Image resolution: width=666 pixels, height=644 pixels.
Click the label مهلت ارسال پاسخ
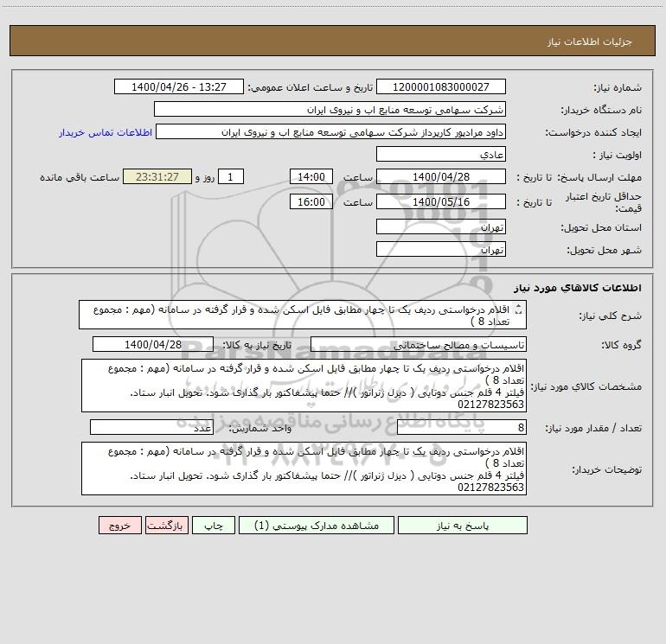(x=599, y=177)
